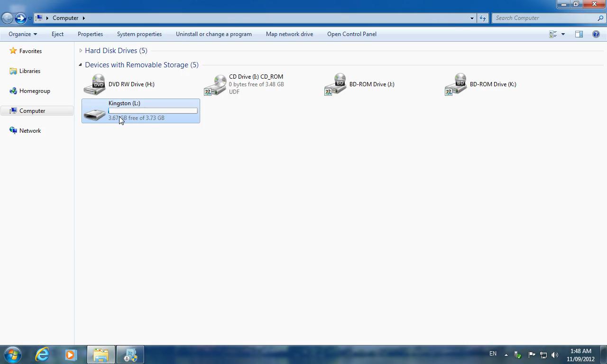Choose Map network drive
The width and height of the screenshot is (607, 364).
coord(289,34)
